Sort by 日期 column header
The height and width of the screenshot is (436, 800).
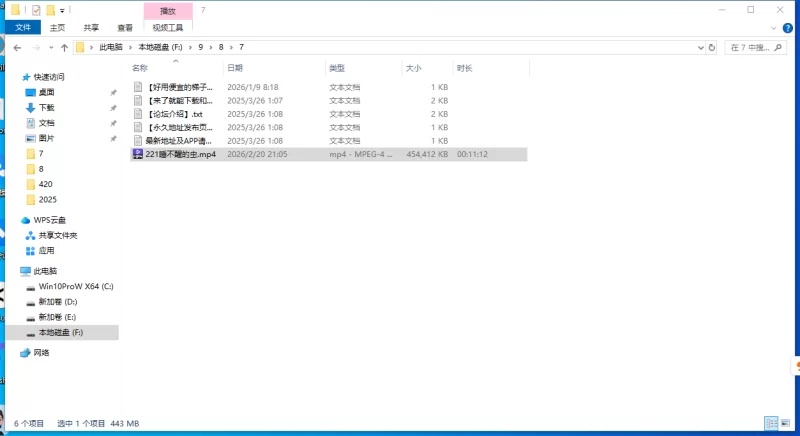tap(274, 68)
